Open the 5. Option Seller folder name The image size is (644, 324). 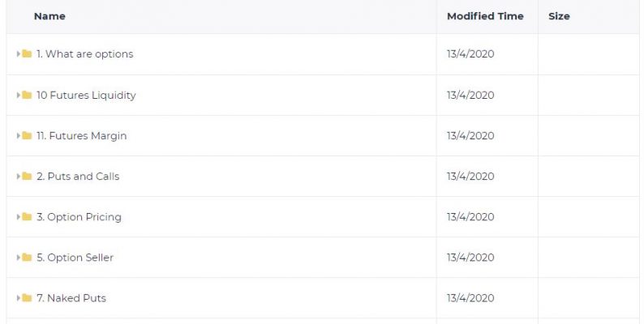[x=75, y=258]
